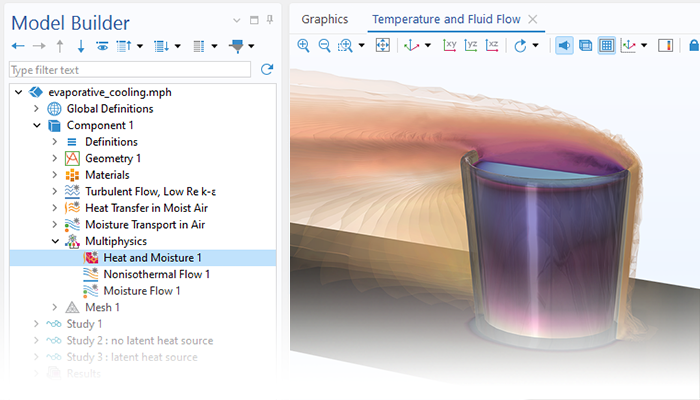Expand Heat Transfer in Moist Air node
The width and height of the screenshot is (700, 400).
coord(54,208)
